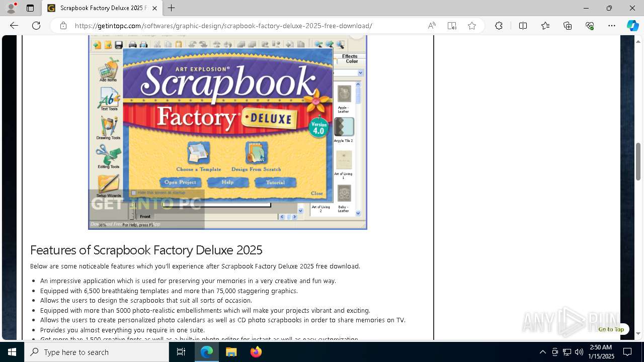Image resolution: width=644 pixels, height=362 pixels.
Task: Click the 'suit all sorts of occasion' bullet
Action: tap(146, 300)
